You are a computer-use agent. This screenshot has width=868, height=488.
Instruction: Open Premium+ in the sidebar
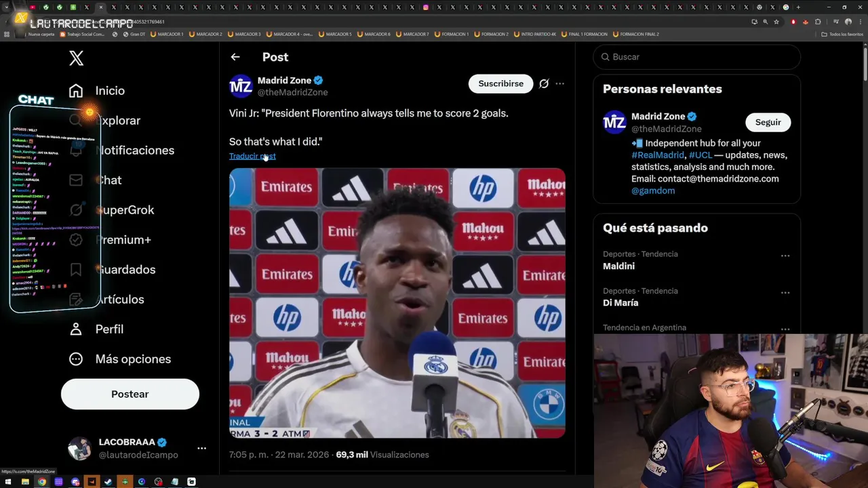(123, 239)
